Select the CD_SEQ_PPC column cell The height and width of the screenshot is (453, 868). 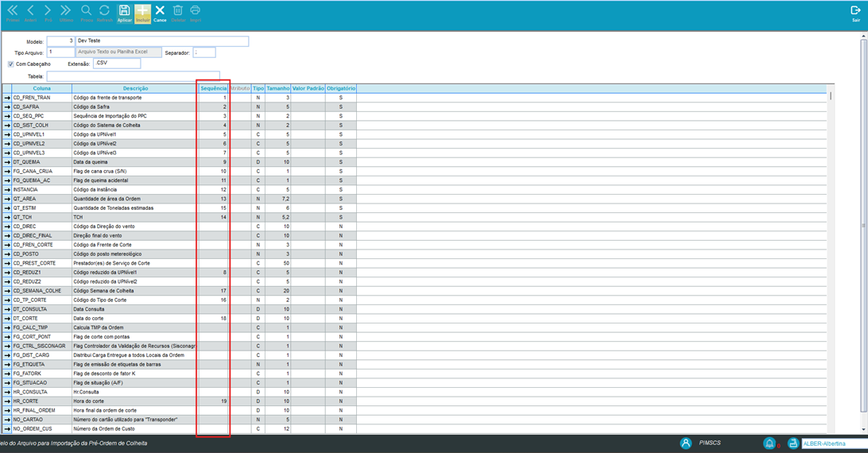point(41,116)
